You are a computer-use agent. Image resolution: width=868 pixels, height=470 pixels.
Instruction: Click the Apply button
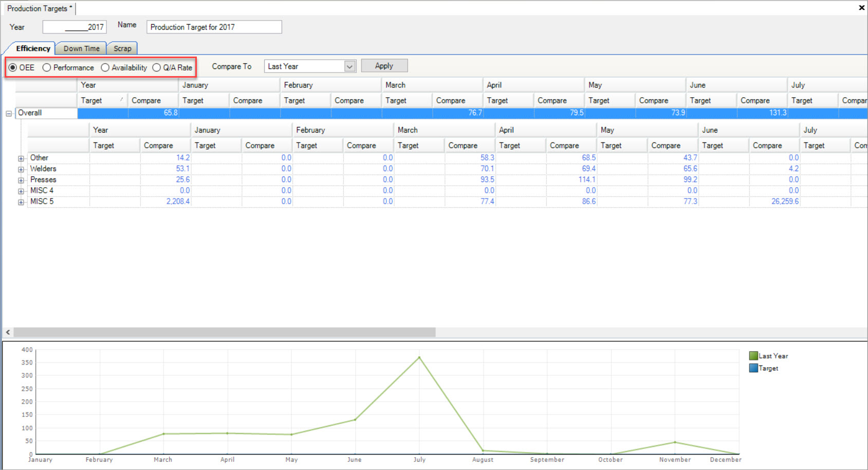tap(384, 66)
